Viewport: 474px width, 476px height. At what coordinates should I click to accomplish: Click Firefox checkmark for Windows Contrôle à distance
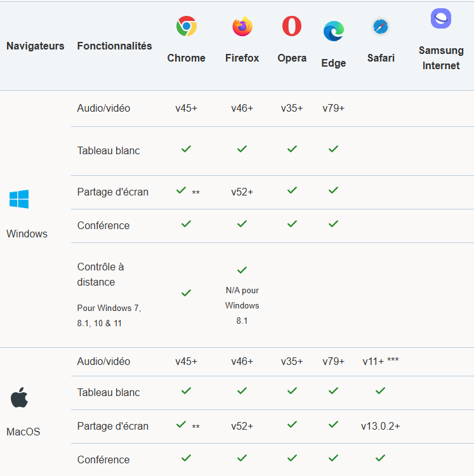[242, 270]
